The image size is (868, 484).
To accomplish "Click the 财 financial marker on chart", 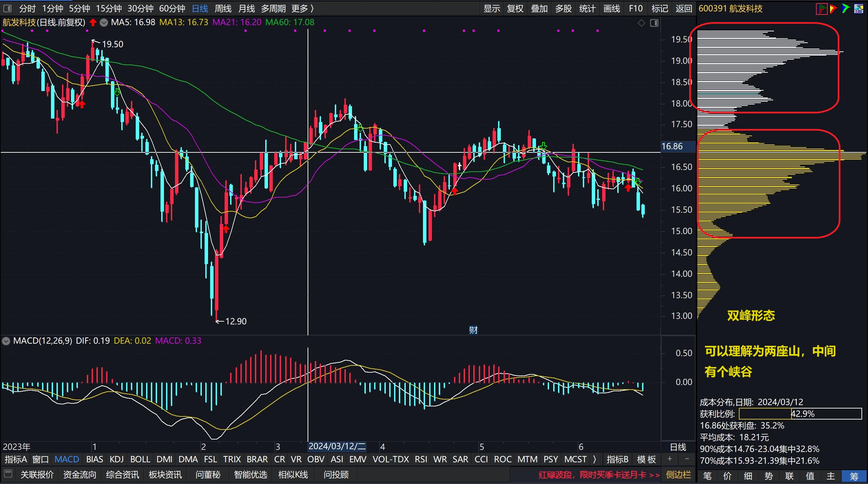I will pyautogui.click(x=473, y=330).
